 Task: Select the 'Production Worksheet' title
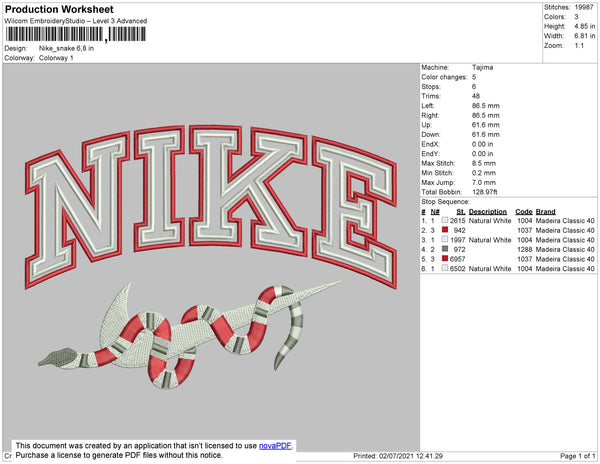coord(59,9)
